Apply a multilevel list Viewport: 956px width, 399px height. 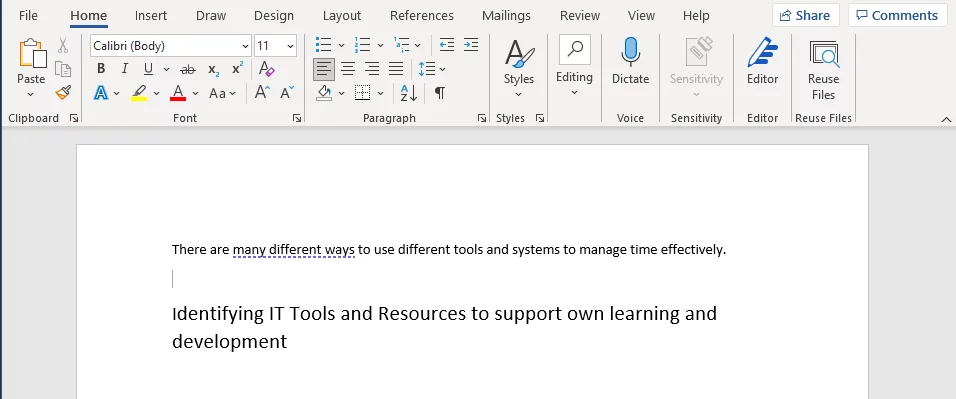tap(401, 45)
